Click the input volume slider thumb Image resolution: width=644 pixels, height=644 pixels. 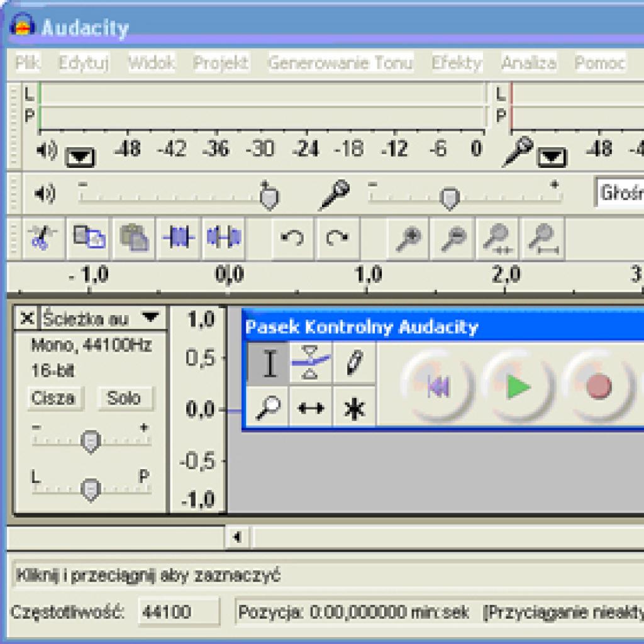click(x=449, y=198)
